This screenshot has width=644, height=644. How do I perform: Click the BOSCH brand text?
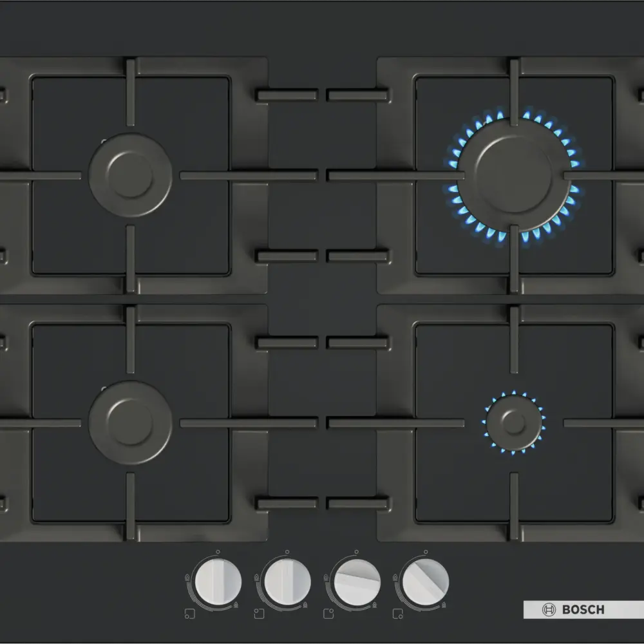click(583, 609)
